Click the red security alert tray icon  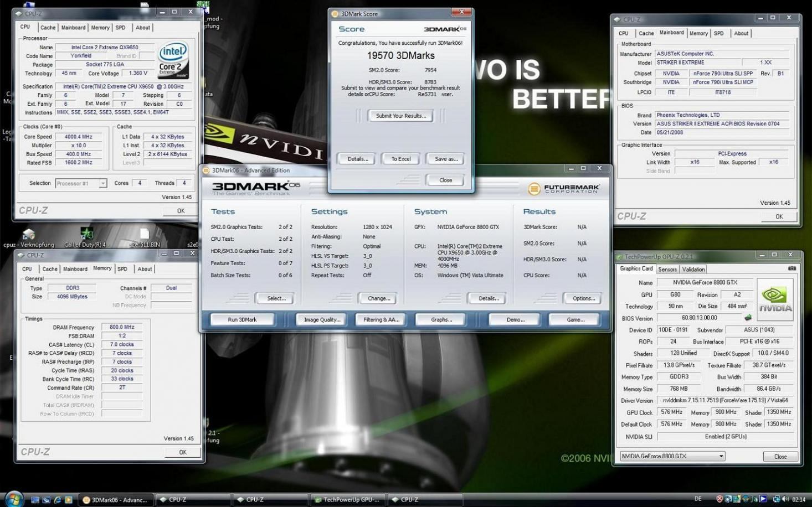coord(720,499)
